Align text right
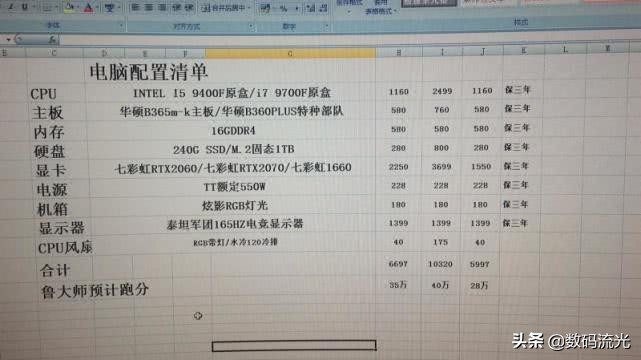The image size is (641, 360). pyautogui.click(x=162, y=7)
